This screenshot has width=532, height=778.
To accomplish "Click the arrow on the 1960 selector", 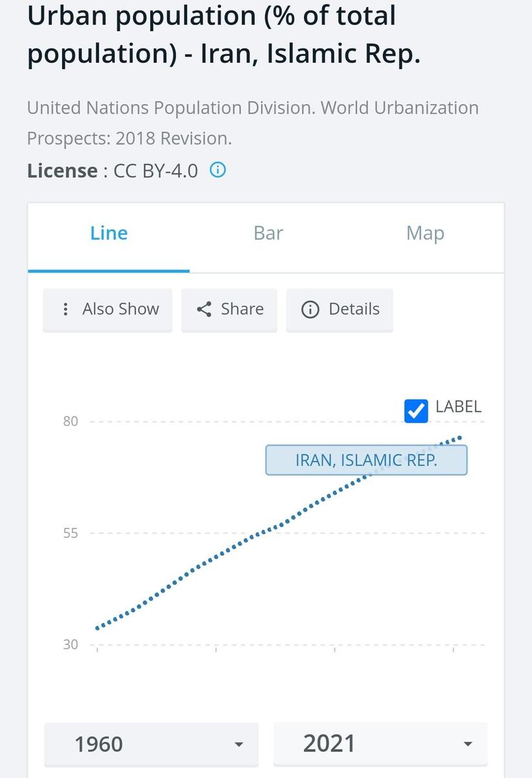I will click(x=238, y=744).
